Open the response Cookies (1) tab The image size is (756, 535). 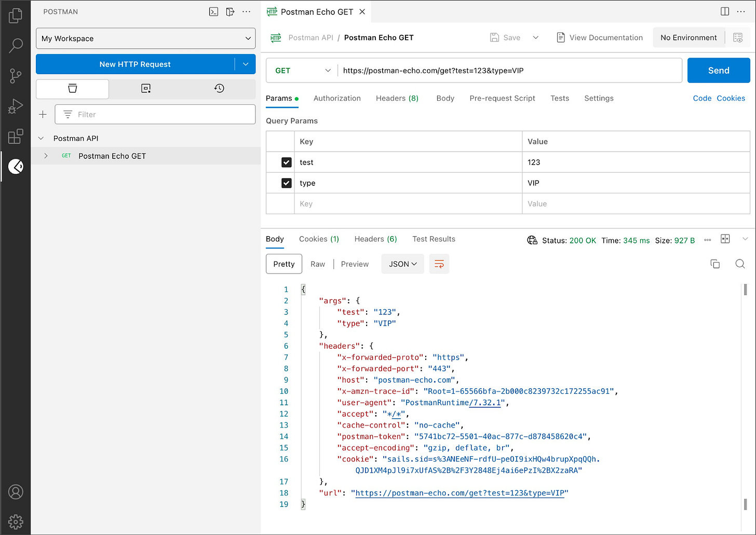(319, 239)
